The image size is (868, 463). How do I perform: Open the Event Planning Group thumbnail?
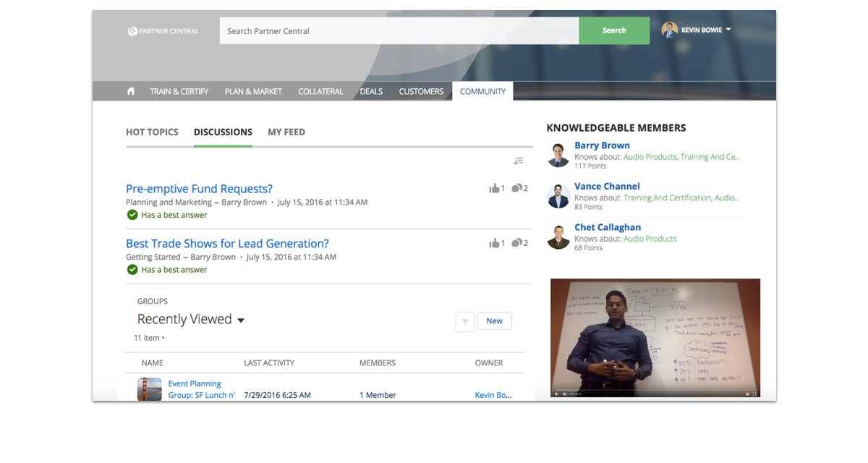coord(149,389)
